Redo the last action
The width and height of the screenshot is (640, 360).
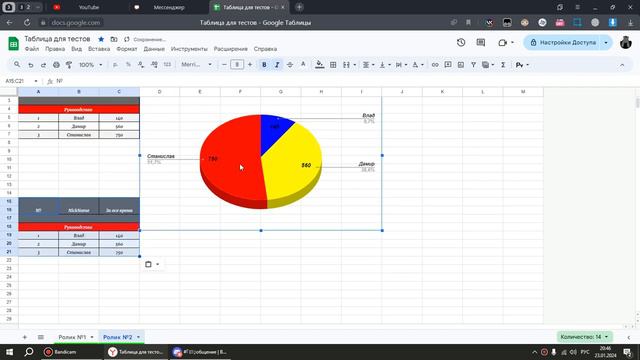click(43, 65)
